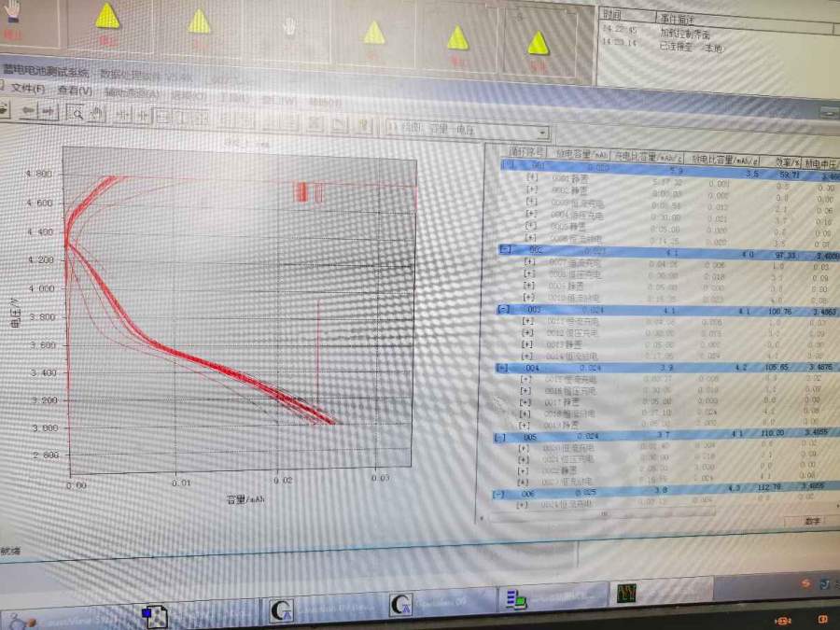Open the 文件(F) menu
Screen dimensions: 840x630
click(28, 89)
